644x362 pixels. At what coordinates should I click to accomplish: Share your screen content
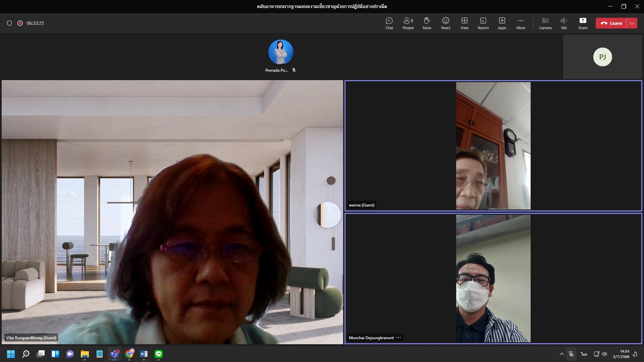click(x=583, y=23)
